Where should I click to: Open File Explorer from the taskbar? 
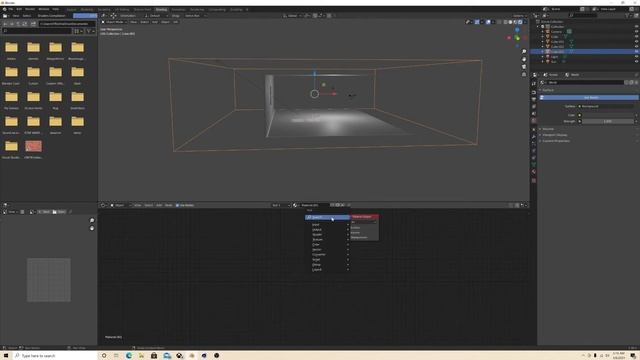click(141, 356)
